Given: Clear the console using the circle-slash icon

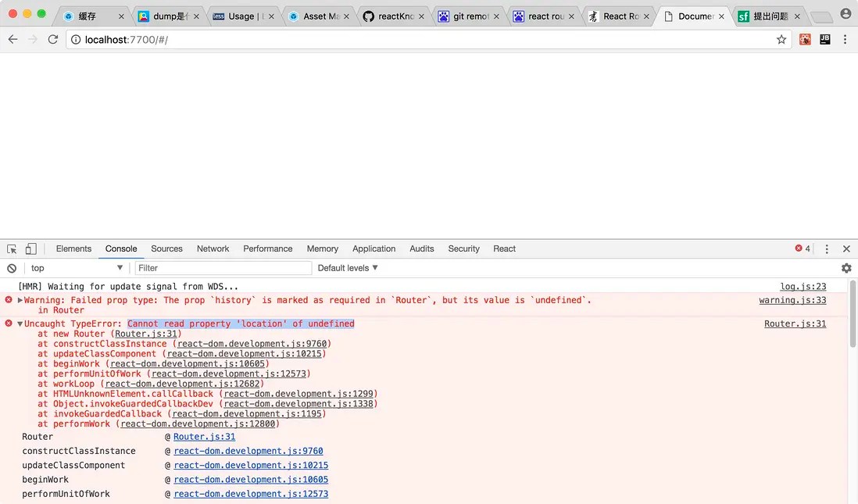Looking at the screenshot, I should pyautogui.click(x=11, y=268).
